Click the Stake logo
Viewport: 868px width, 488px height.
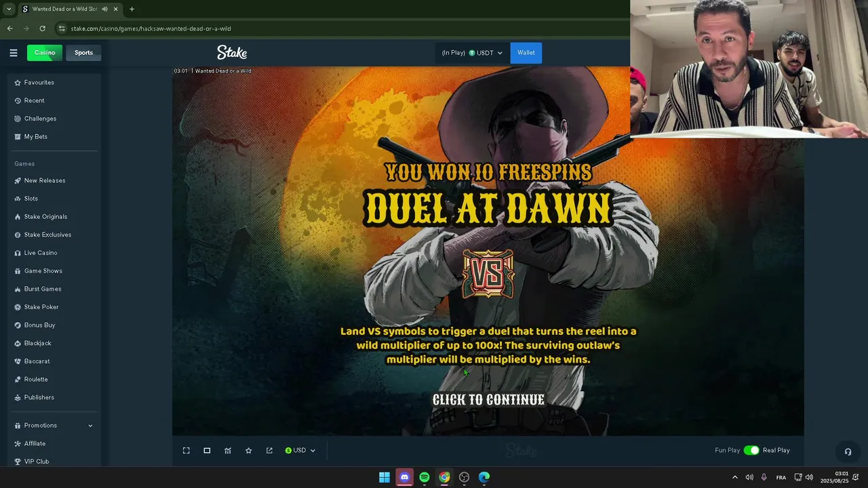232,52
